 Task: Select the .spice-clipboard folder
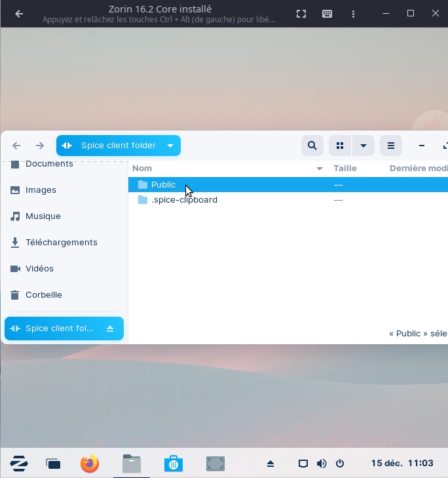click(184, 200)
